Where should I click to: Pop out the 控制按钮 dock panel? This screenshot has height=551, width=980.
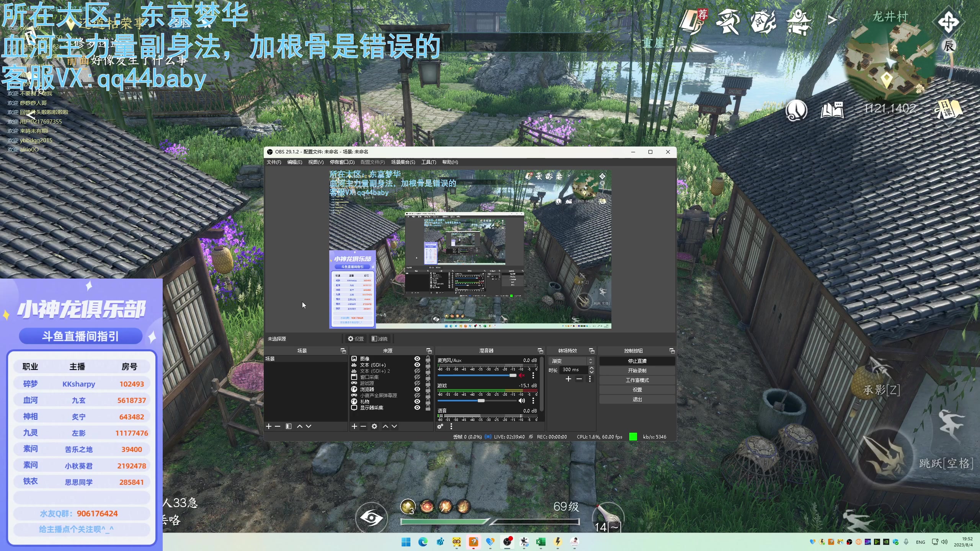672,351
